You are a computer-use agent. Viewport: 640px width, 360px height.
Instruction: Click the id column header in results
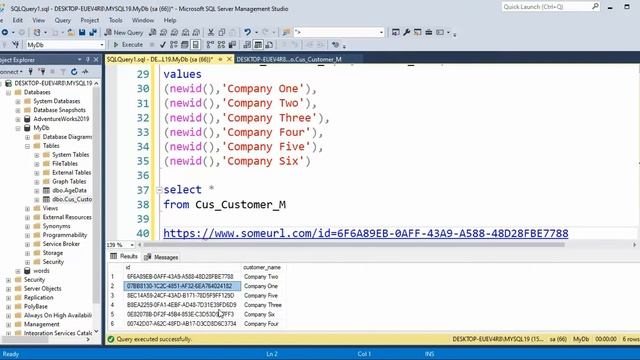(x=182, y=267)
